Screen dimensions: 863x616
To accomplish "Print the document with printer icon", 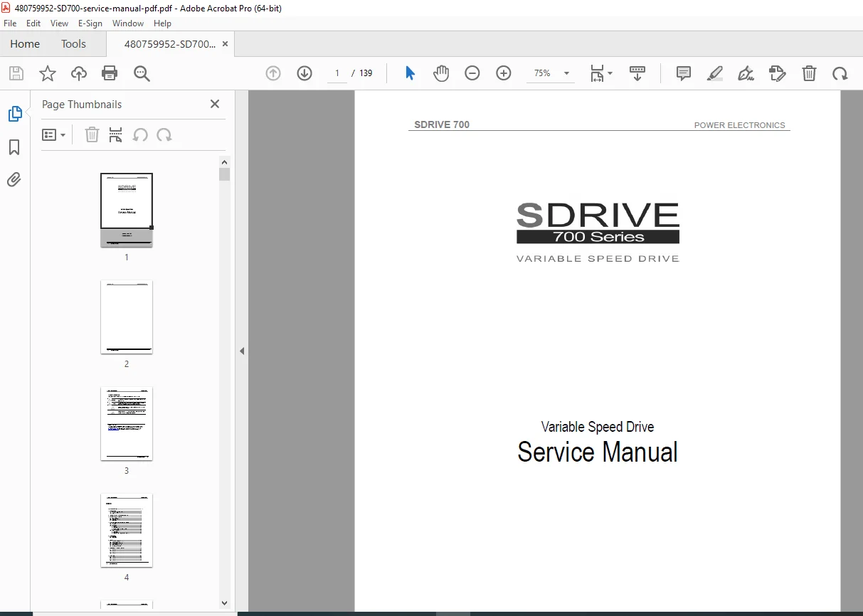I will [x=110, y=73].
